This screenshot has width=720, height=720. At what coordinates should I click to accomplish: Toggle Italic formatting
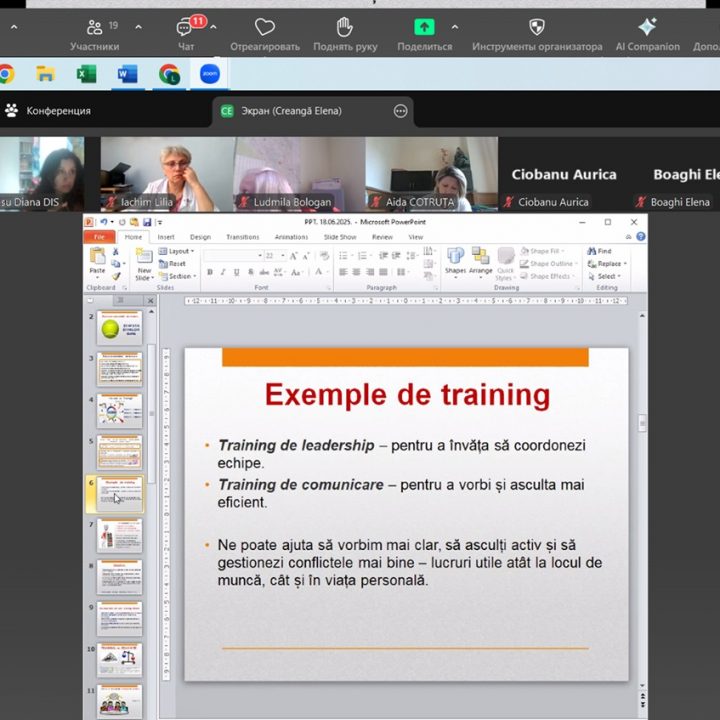pos(223,272)
